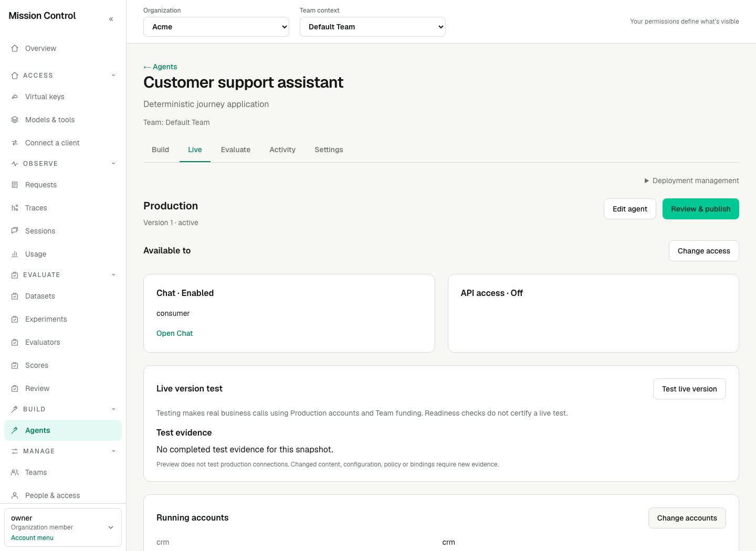
Task: Expand the owner account menu chevron
Action: (x=111, y=527)
